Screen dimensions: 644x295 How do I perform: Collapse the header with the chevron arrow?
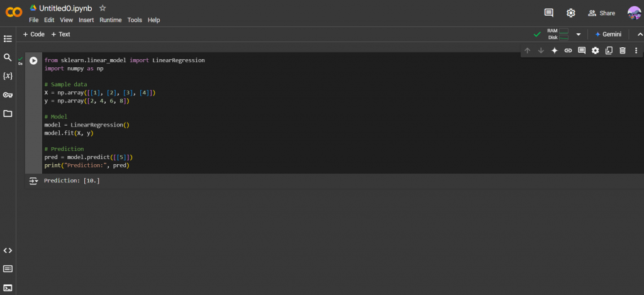[x=631, y=35]
